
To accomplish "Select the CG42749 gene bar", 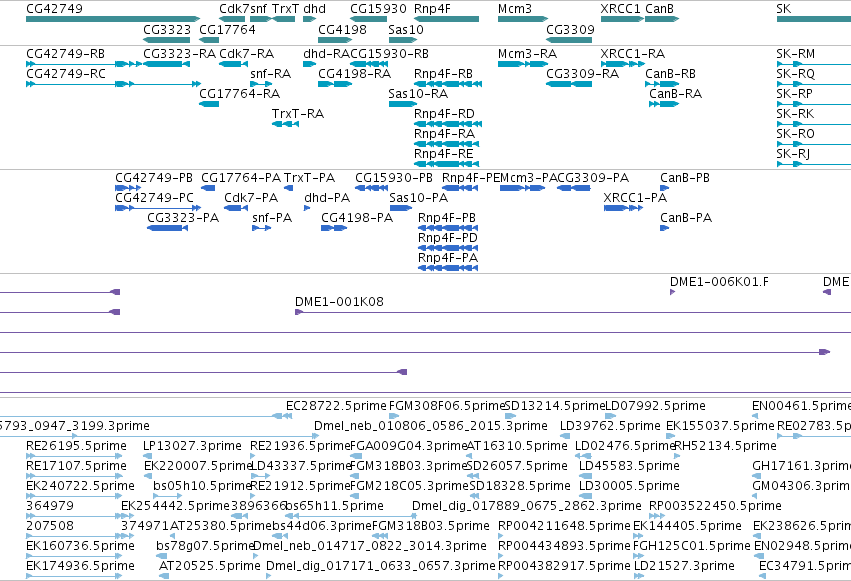I will tap(113, 19).
